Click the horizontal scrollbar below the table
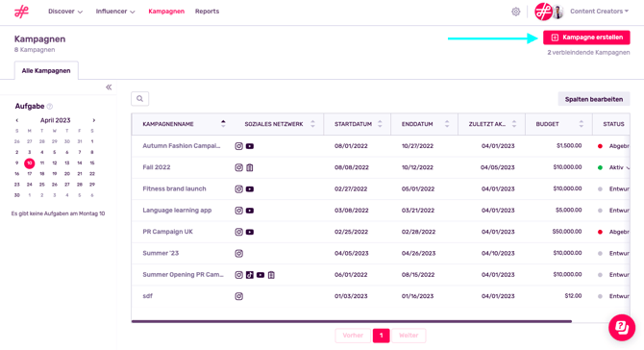This screenshot has height=350, width=644. (x=352, y=322)
